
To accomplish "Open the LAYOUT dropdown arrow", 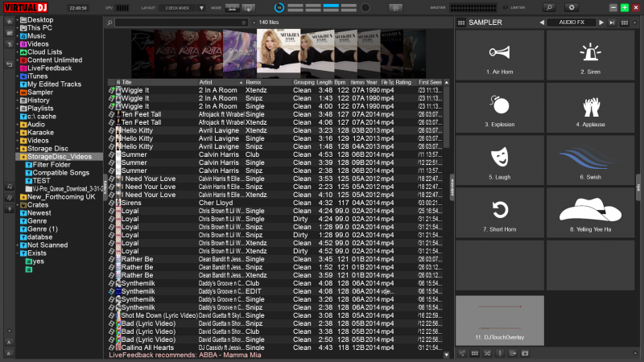I will [x=201, y=8].
